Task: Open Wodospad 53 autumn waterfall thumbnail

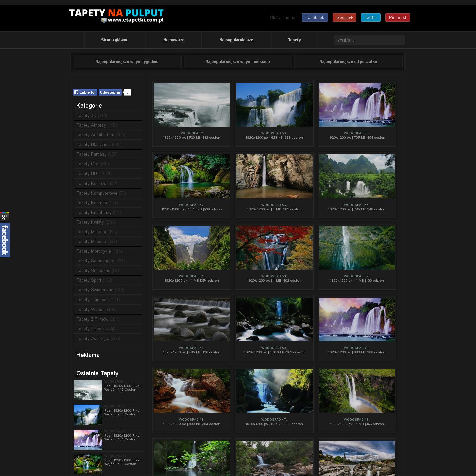Action: [x=274, y=248]
